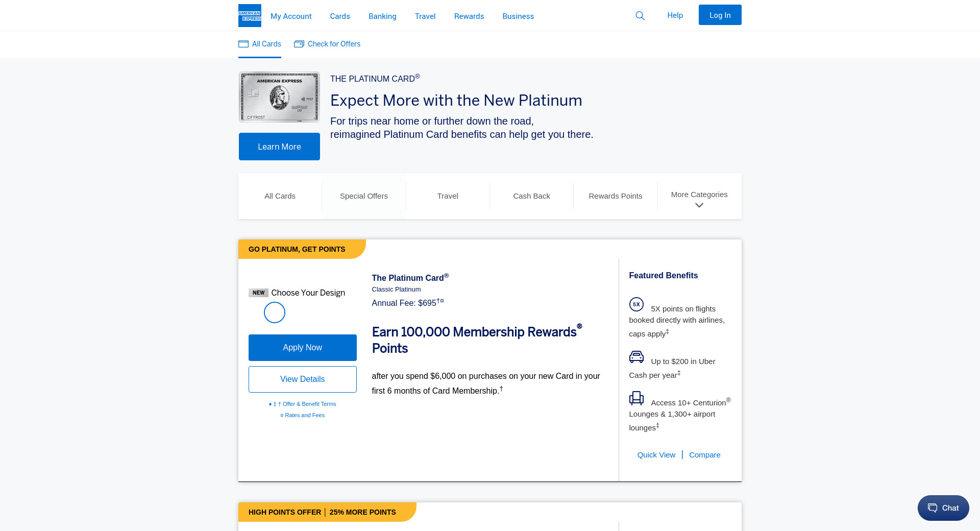Open Quick View for Platinum Card
The width and height of the screenshot is (980, 531).
pyautogui.click(x=656, y=455)
